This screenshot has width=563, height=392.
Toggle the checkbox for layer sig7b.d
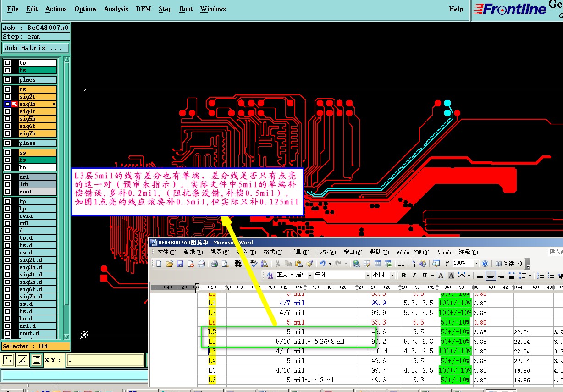pos(7,297)
